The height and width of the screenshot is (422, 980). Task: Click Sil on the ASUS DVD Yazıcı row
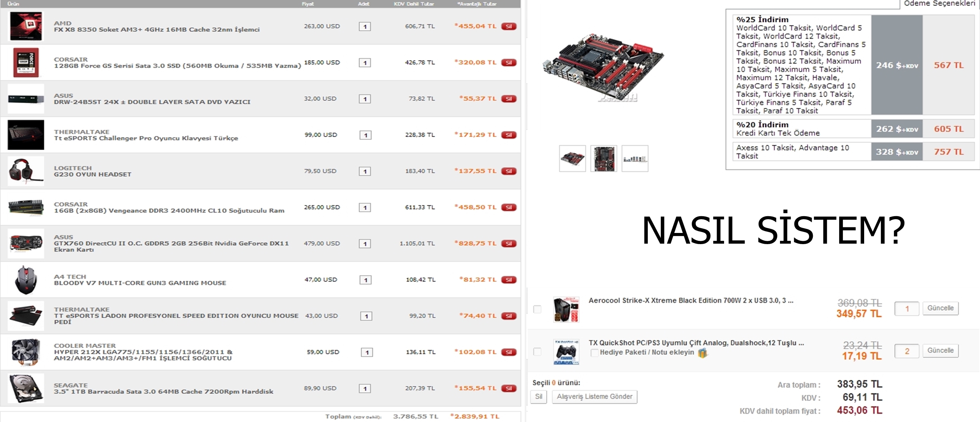(509, 99)
